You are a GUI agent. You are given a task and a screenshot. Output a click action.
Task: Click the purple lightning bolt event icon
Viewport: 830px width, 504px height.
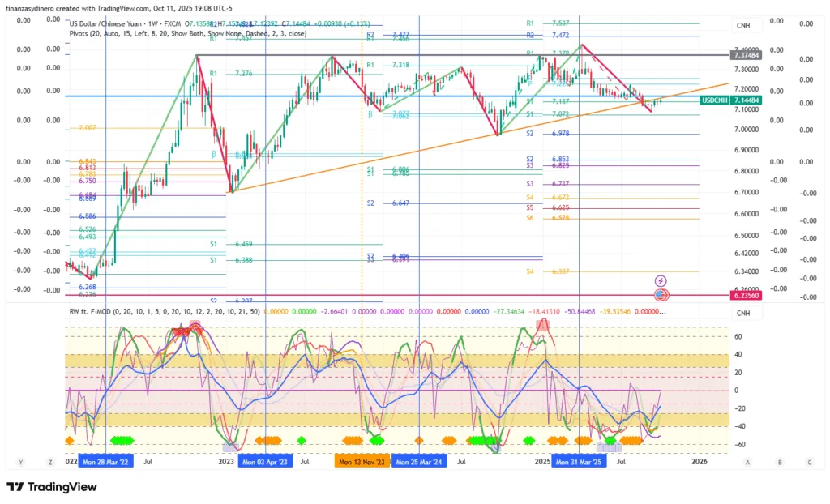click(661, 280)
